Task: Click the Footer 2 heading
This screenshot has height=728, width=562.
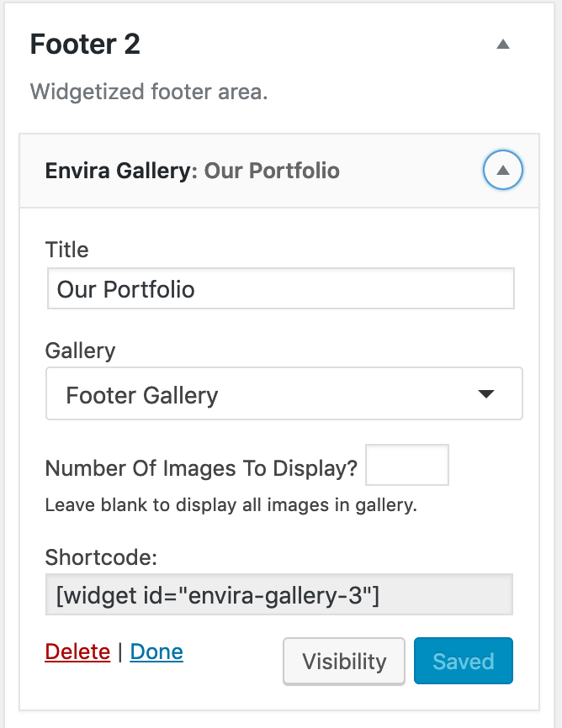Action: click(85, 45)
